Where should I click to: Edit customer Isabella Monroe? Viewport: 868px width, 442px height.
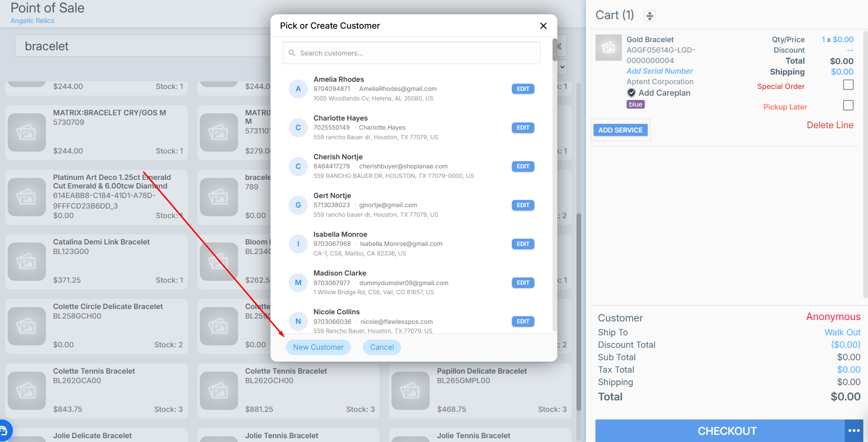pyautogui.click(x=523, y=244)
